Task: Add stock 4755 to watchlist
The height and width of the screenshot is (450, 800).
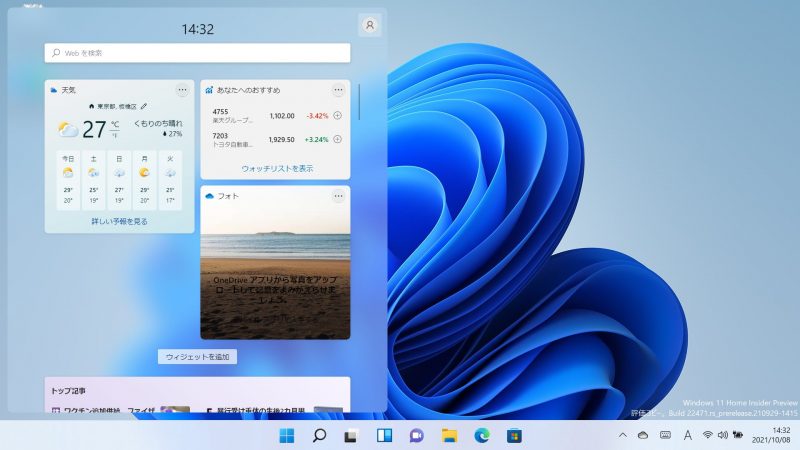Action: coord(337,116)
